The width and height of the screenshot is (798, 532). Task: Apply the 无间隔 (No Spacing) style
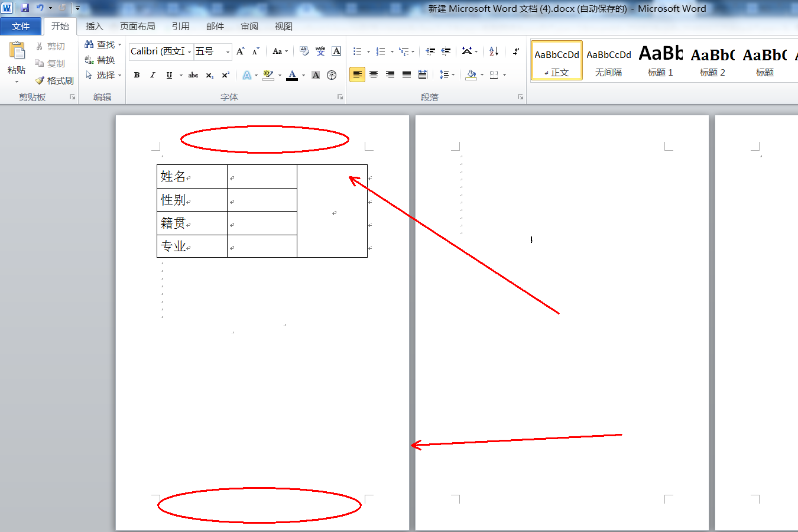(609, 60)
